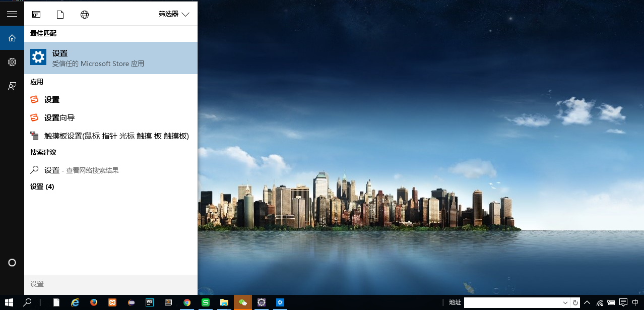Click the Cortana circle icon in sidebar

tap(12, 263)
